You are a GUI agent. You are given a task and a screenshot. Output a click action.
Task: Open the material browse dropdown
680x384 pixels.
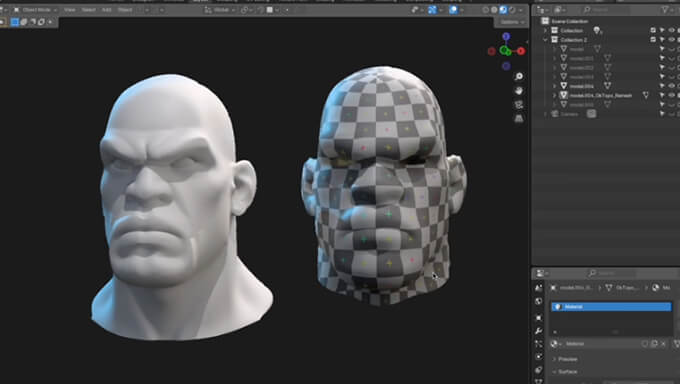coord(556,344)
